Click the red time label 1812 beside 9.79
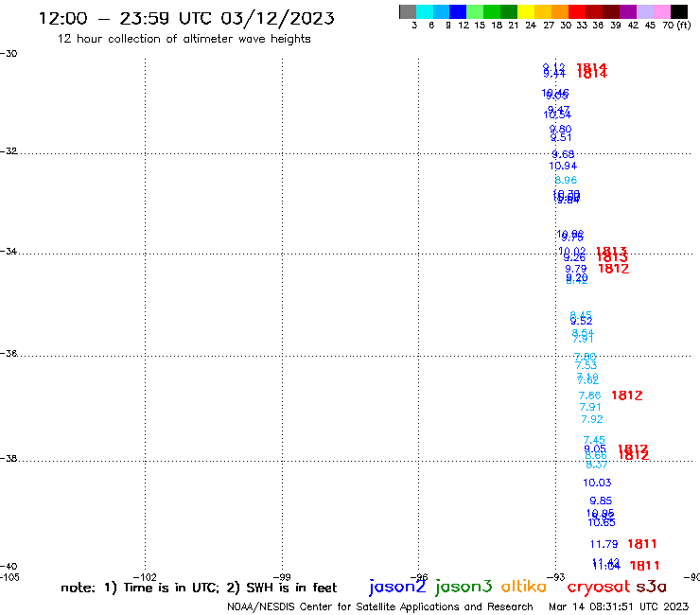The width and height of the screenshot is (700, 615). point(613,269)
